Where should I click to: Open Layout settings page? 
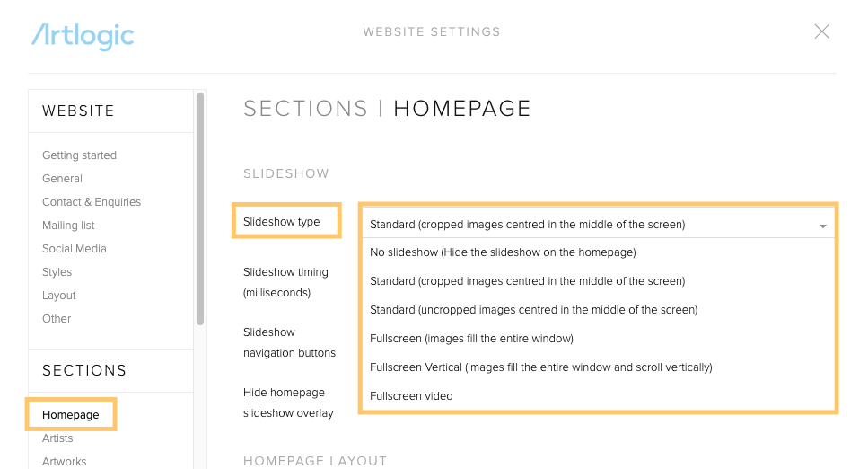pos(58,296)
